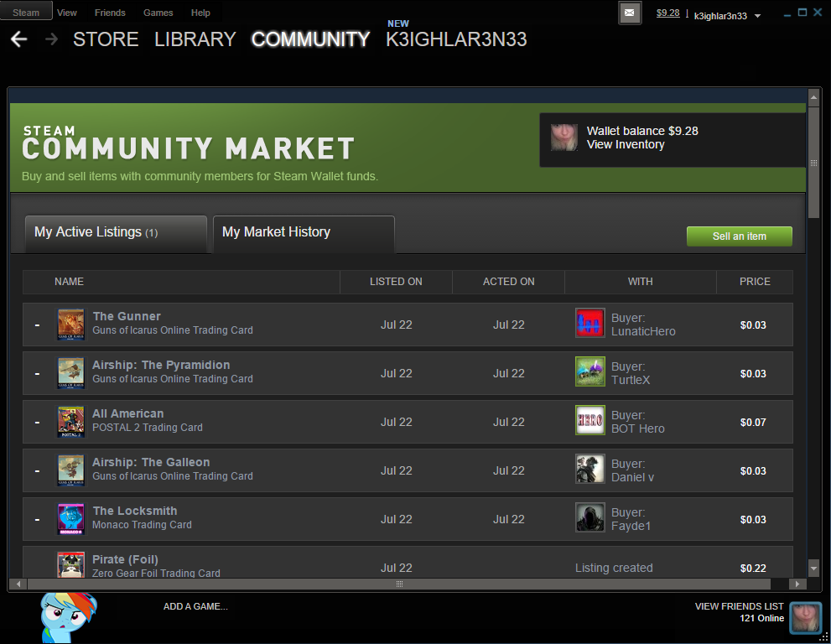
Task: Switch to the LIBRARY section
Action: click(x=195, y=39)
